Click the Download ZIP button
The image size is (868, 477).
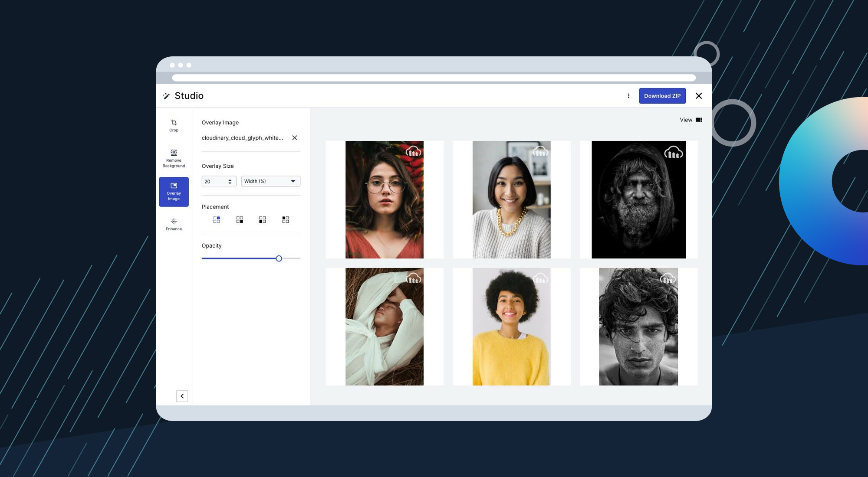(x=662, y=96)
